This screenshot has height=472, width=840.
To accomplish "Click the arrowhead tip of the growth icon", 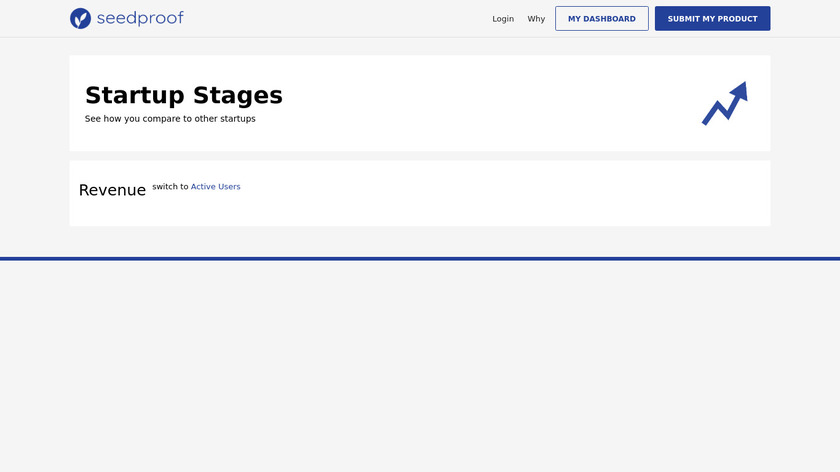I will 741,88.
